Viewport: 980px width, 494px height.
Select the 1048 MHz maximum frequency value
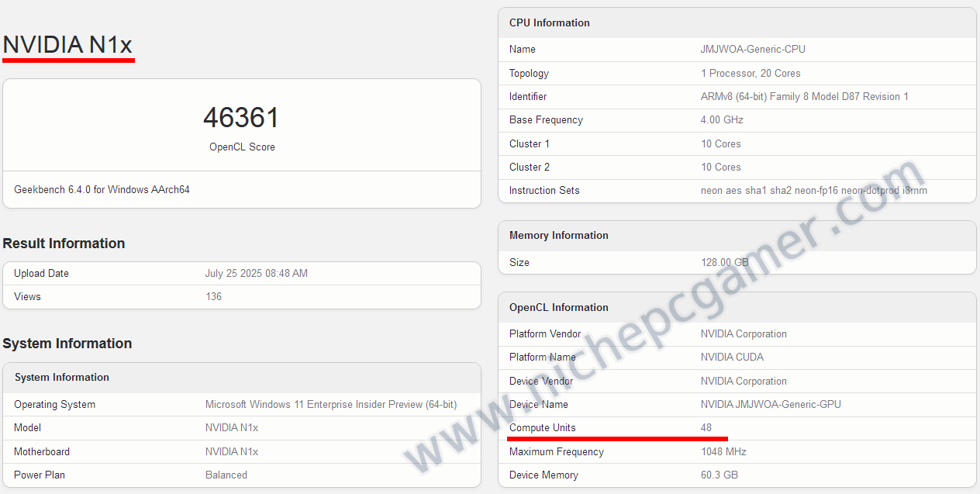(724, 451)
